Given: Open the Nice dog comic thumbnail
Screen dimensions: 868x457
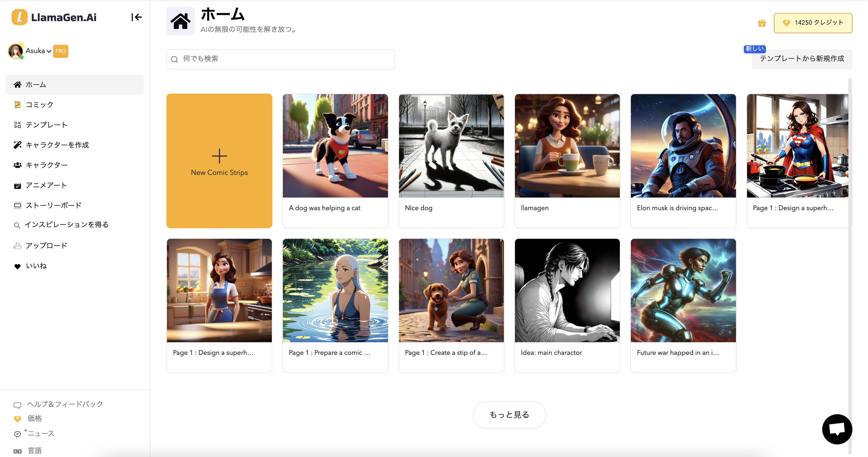Looking at the screenshot, I should 451,146.
